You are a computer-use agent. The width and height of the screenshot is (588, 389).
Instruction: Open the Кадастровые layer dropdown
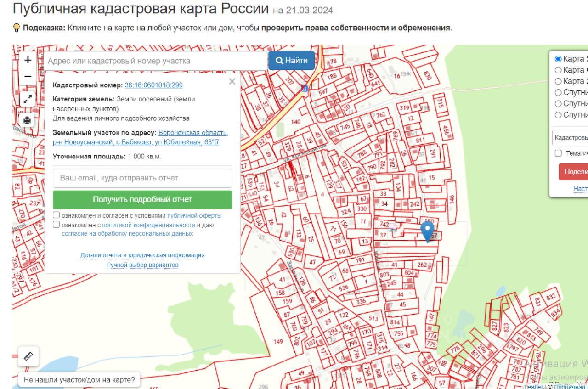[571, 138]
